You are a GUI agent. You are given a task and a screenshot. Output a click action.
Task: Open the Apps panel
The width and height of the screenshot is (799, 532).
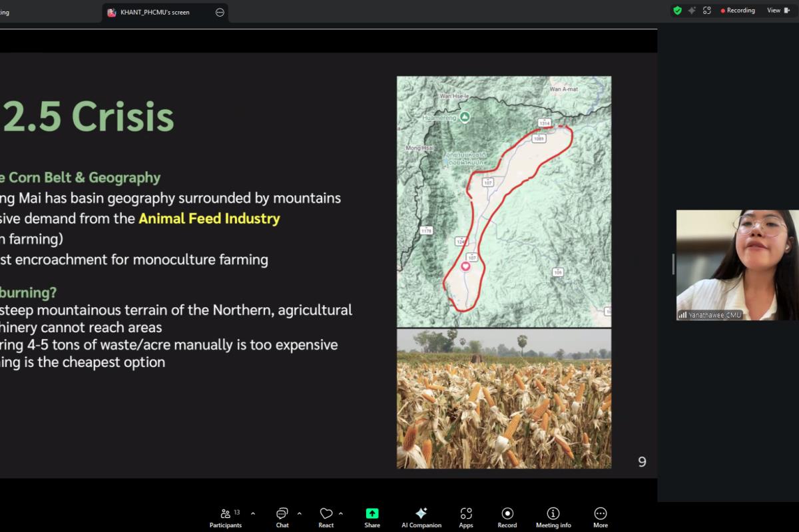point(466,517)
